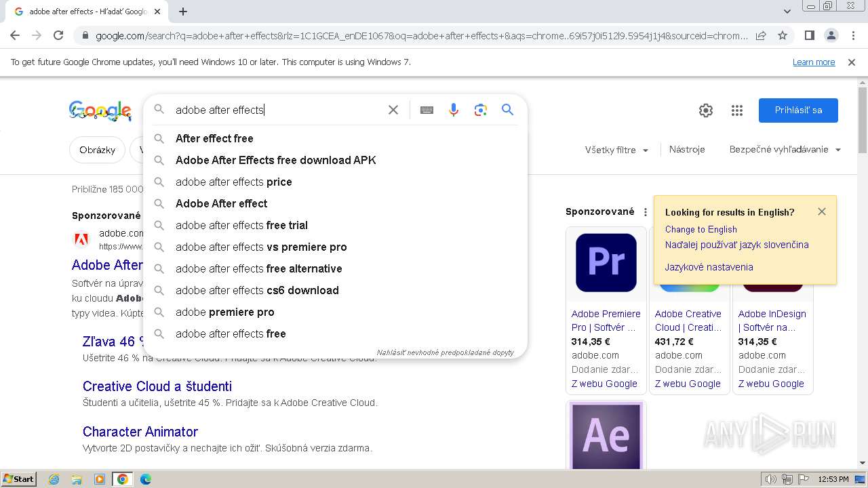Bookmark this page with the star icon
Screen dimensions: 868x488
[x=783, y=35]
